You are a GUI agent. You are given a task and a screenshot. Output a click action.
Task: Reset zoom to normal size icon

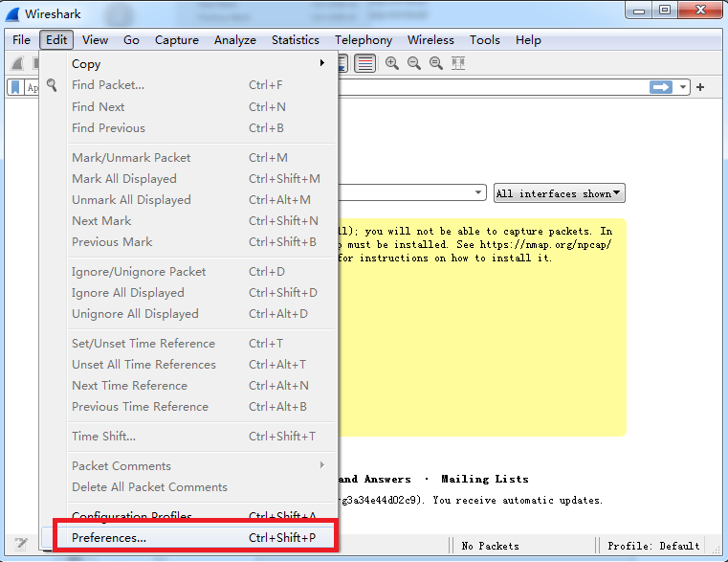point(436,63)
